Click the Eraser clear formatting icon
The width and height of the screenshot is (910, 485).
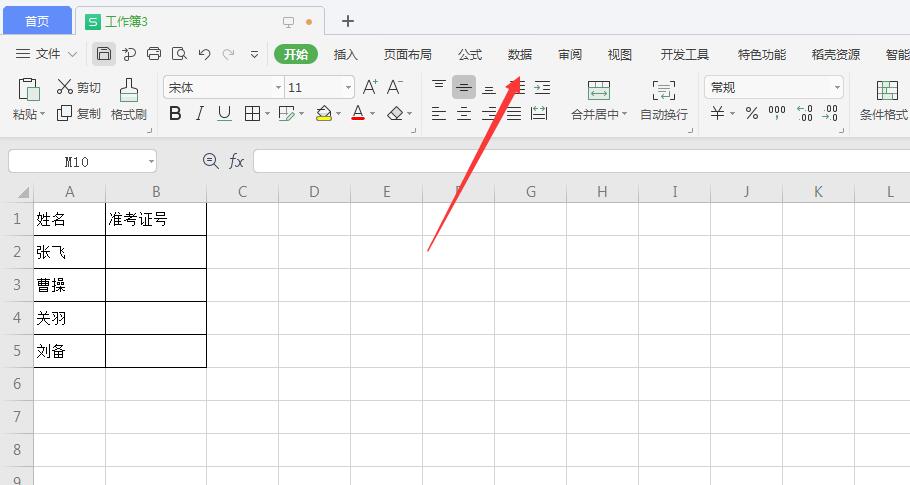point(395,113)
